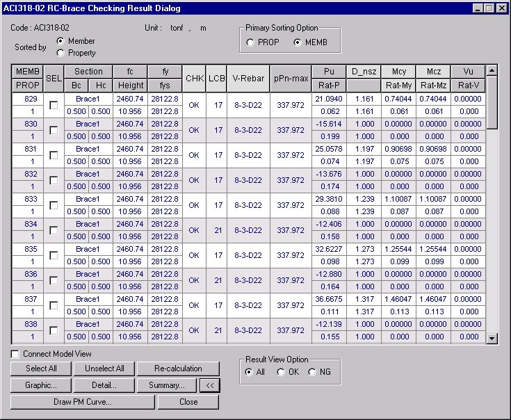The width and height of the screenshot is (511, 420).
Task: Collapse the dialog with the << button
Action: tap(209, 385)
